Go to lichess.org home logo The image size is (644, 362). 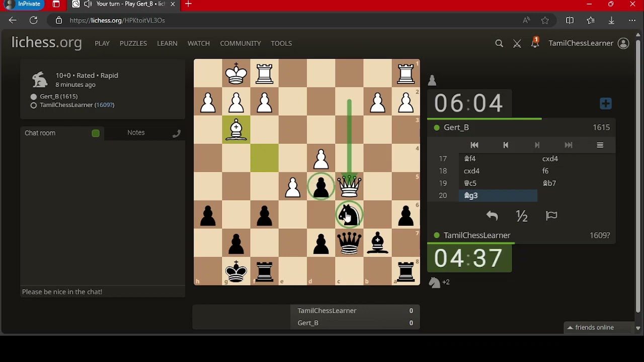(x=47, y=43)
